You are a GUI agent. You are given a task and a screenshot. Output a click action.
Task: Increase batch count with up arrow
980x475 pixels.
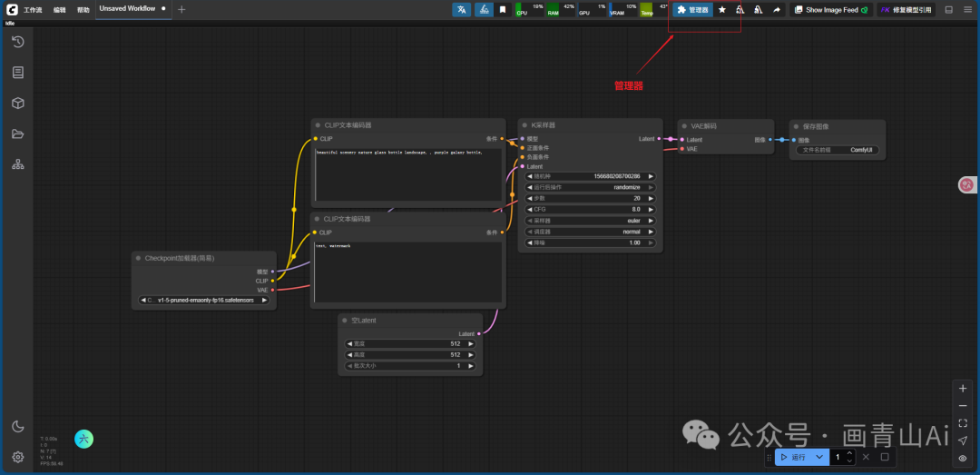click(849, 453)
